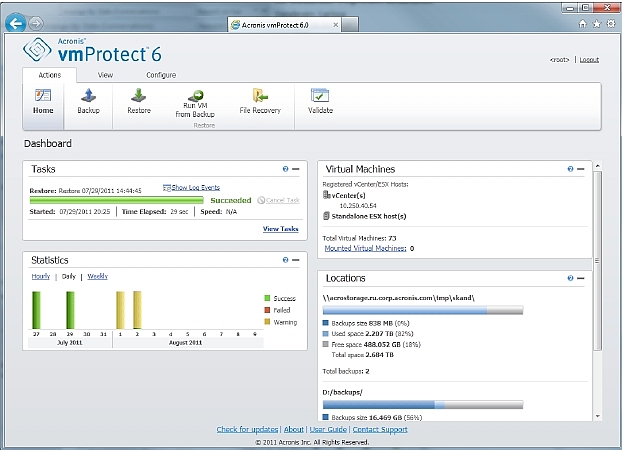Image resolution: width=622 pixels, height=450 pixels.
Task: Open help for Locations panel
Action: [570, 278]
